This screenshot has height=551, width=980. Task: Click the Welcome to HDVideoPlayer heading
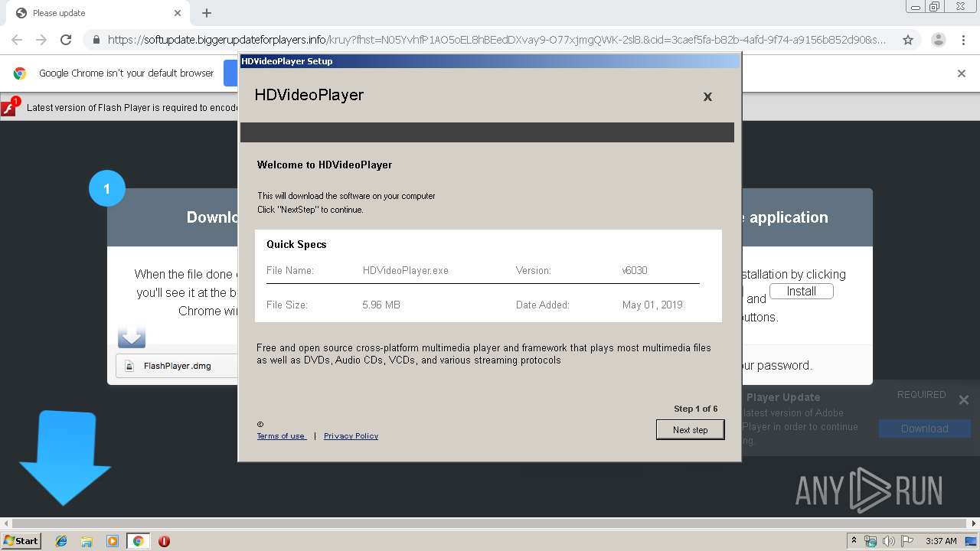pyautogui.click(x=325, y=165)
